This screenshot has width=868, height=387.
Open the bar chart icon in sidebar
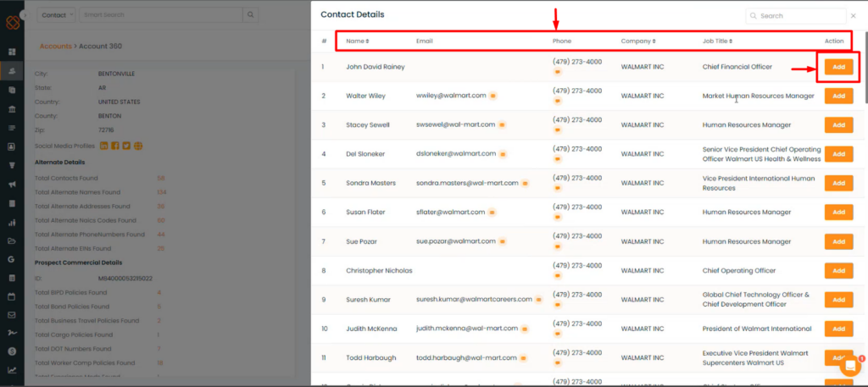[12, 222]
